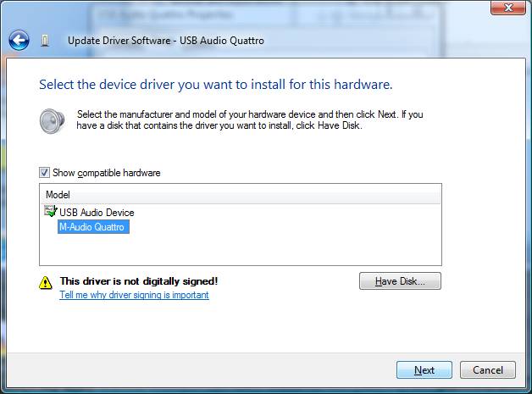
Task: Click the back arrow button
Action: click(x=19, y=40)
